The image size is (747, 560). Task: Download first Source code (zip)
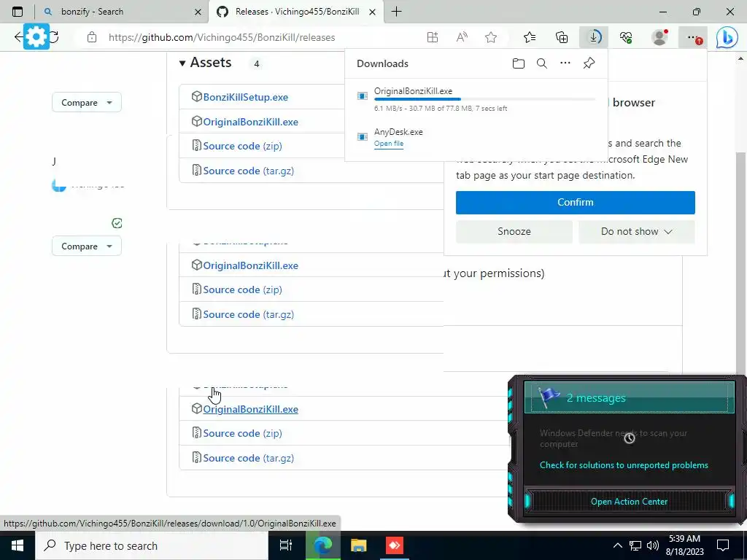(242, 146)
